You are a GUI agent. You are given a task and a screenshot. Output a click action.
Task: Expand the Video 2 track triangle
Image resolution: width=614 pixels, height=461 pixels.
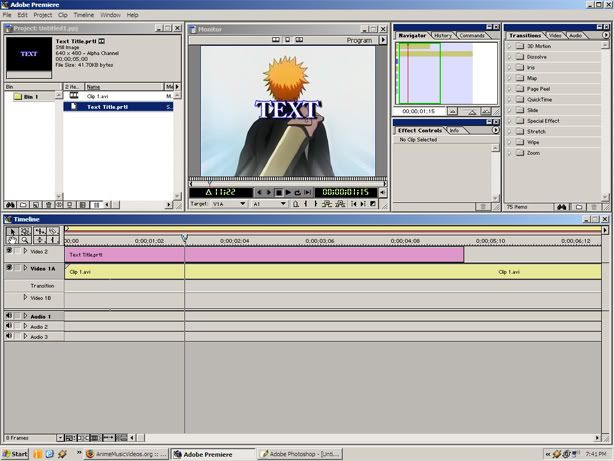tap(25, 251)
